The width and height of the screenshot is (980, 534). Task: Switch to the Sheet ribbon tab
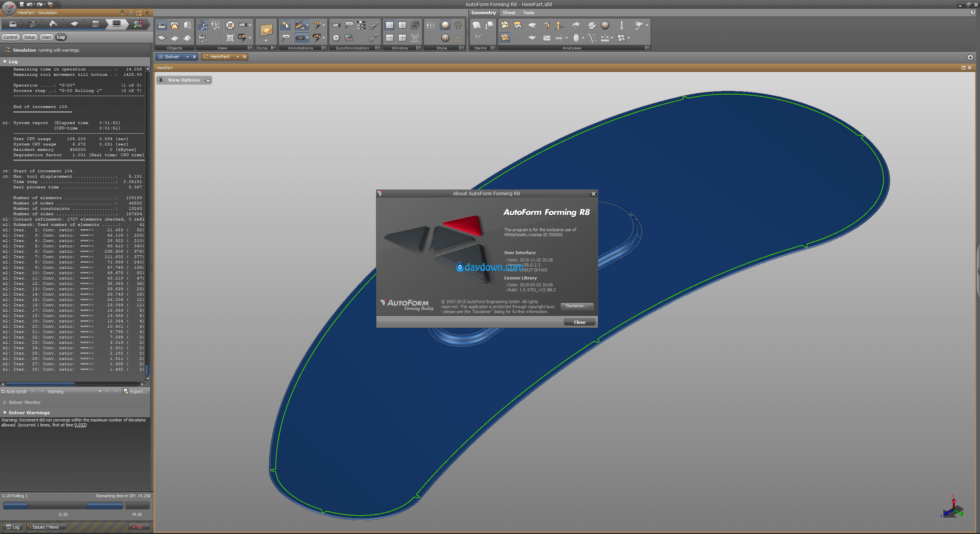coord(509,13)
